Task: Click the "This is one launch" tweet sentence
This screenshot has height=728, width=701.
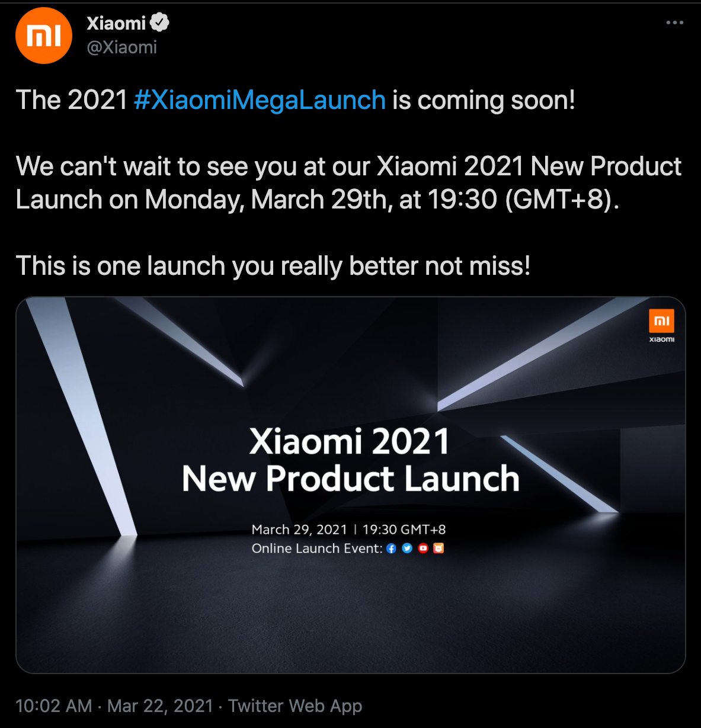Action: pyautogui.click(x=273, y=265)
